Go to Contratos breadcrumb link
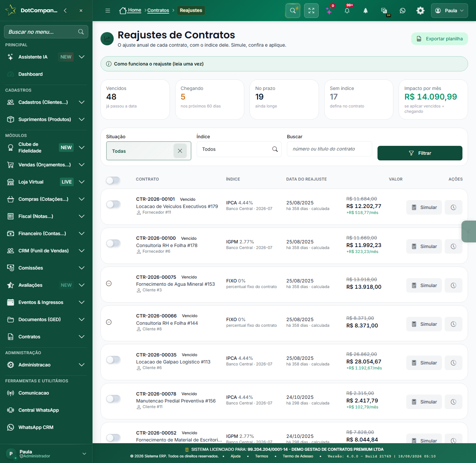The image size is (476, 463). click(158, 11)
